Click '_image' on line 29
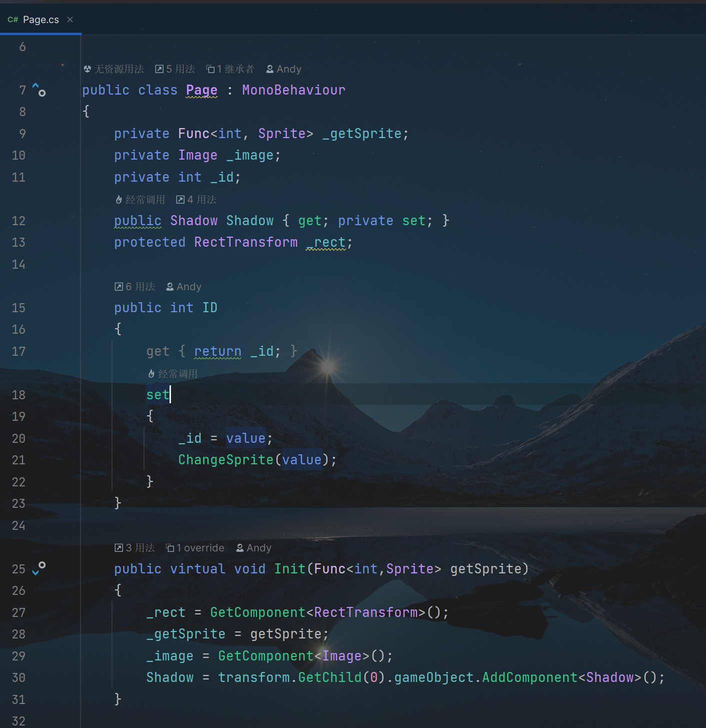Image resolution: width=706 pixels, height=728 pixels. coord(170,656)
